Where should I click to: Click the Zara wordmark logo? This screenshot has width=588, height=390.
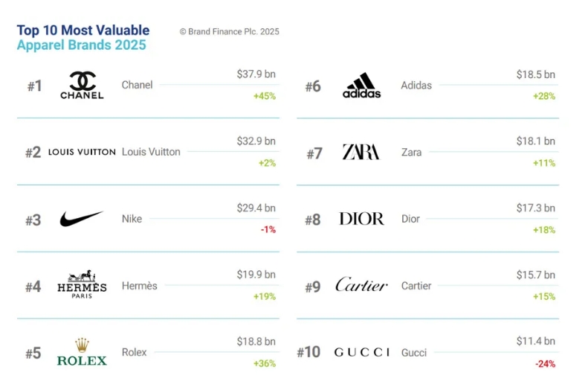click(x=361, y=153)
